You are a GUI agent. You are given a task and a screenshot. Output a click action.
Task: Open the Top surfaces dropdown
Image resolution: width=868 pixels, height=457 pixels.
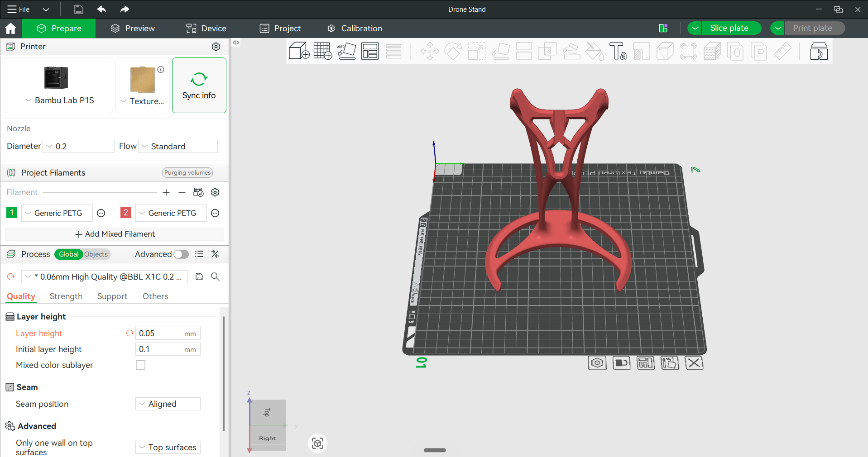pyautogui.click(x=168, y=447)
